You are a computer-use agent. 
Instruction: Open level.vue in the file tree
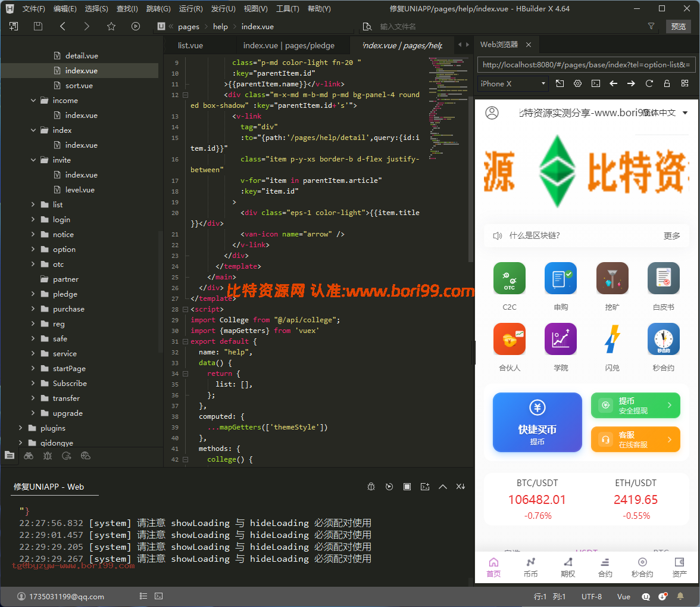[80, 190]
